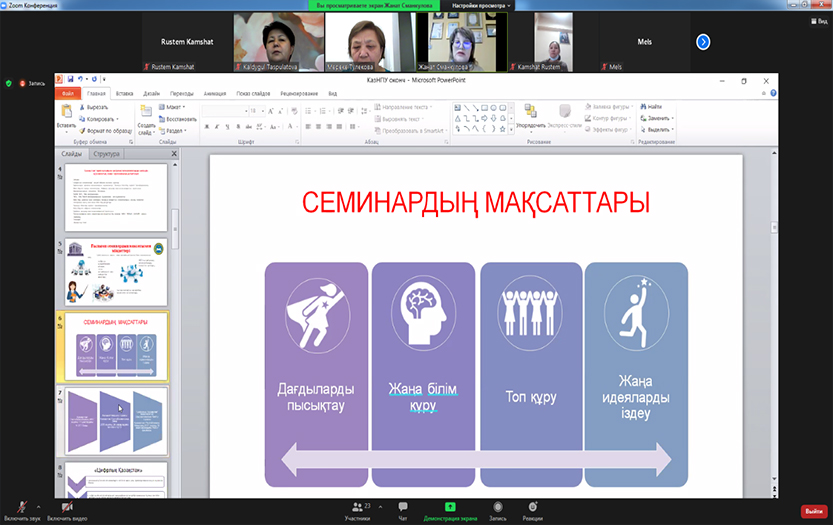Click the green Демонстрация экрана icon
This screenshot has width=833, height=525.
coord(450,507)
